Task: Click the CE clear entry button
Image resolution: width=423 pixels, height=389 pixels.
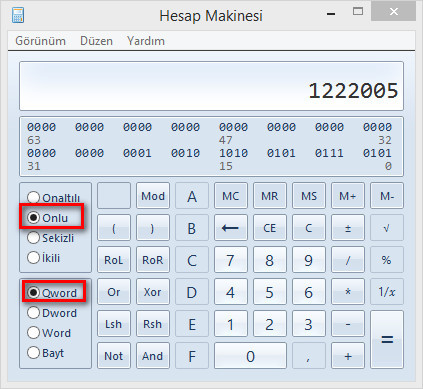Action: coord(270,228)
